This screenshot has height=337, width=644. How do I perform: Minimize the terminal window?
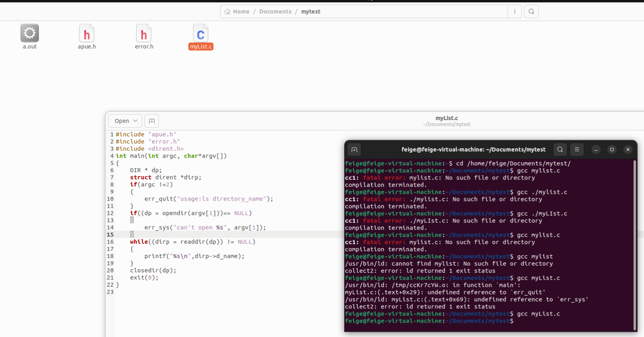point(596,150)
